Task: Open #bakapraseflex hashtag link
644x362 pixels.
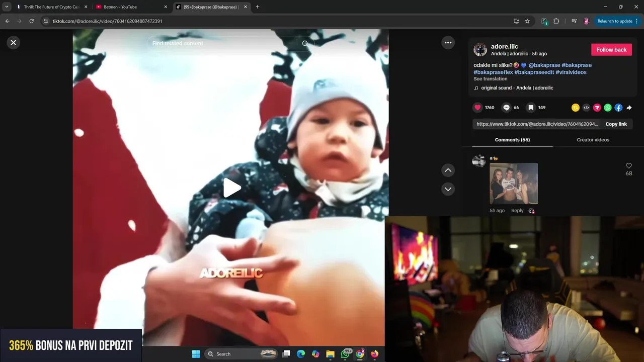Action: click(x=493, y=72)
